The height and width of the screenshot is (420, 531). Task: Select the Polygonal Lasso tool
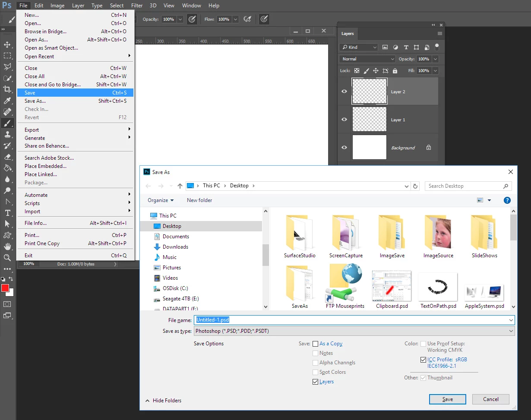(x=7, y=67)
